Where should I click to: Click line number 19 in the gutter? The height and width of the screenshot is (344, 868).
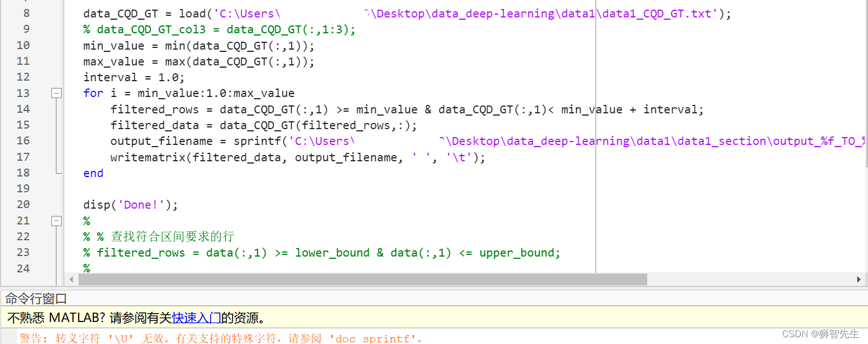coord(23,188)
